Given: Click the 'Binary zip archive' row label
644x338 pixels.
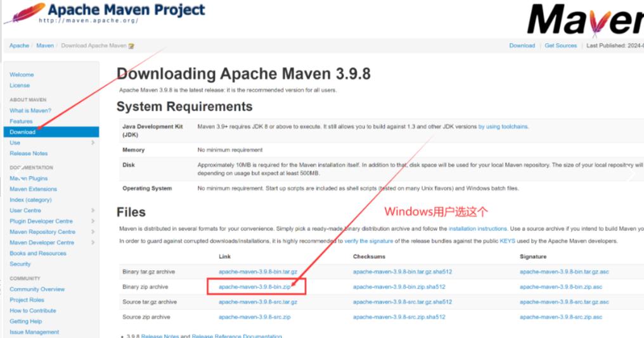Looking at the screenshot, I should (145, 287).
